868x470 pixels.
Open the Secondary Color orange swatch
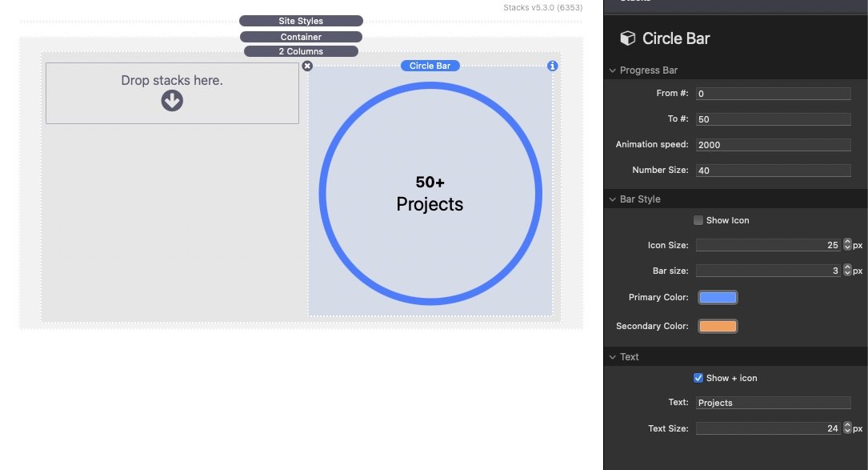tap(718, 327)
